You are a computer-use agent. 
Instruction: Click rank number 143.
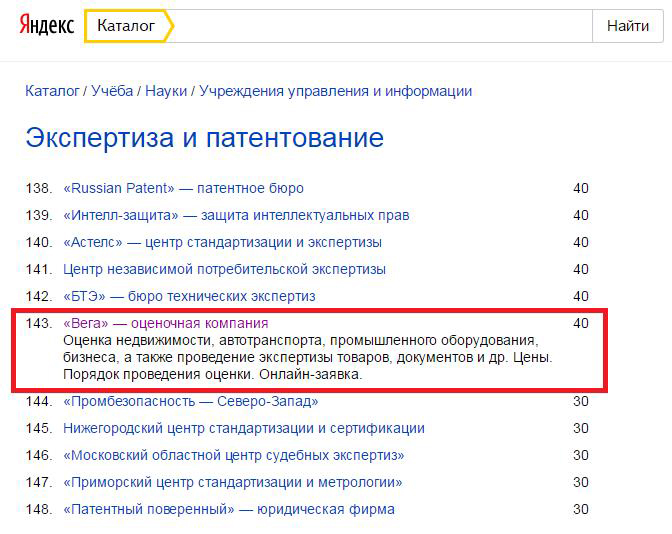point(39,323)
